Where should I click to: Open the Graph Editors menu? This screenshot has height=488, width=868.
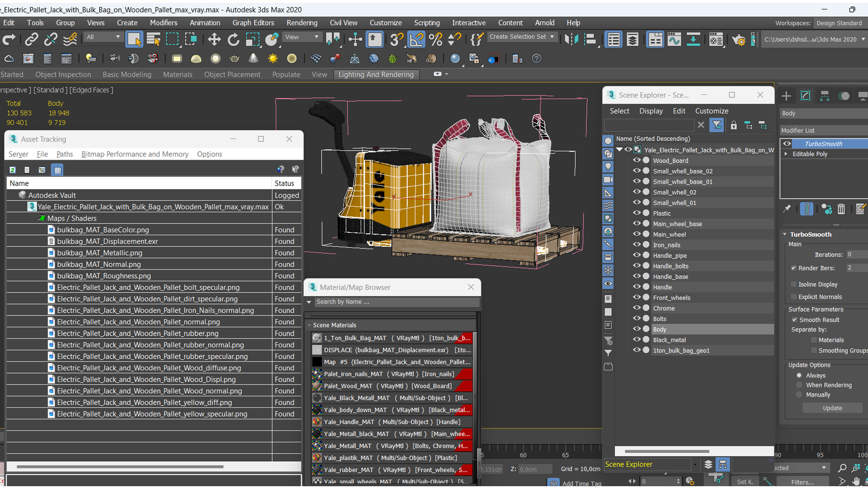[x=253, y=23]
